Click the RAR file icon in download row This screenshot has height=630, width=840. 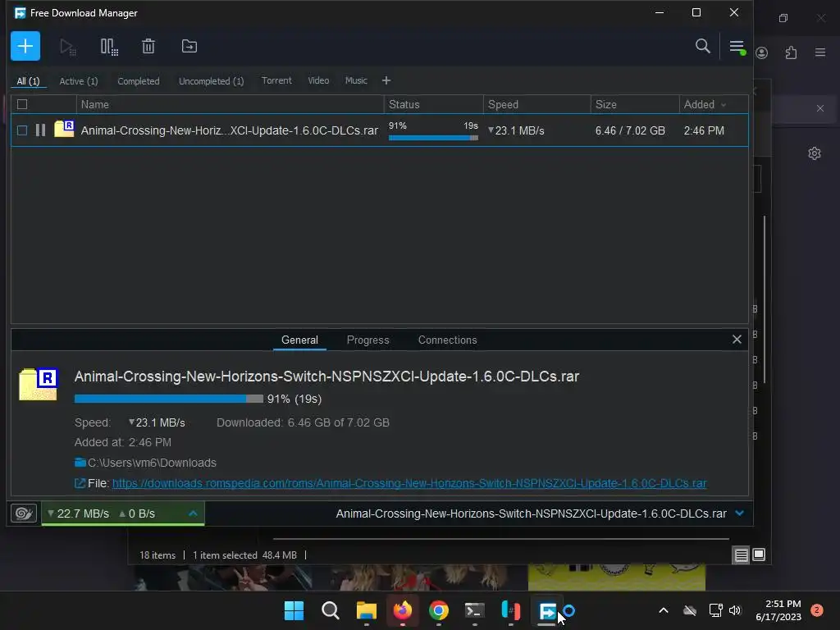tap(64, 129)
